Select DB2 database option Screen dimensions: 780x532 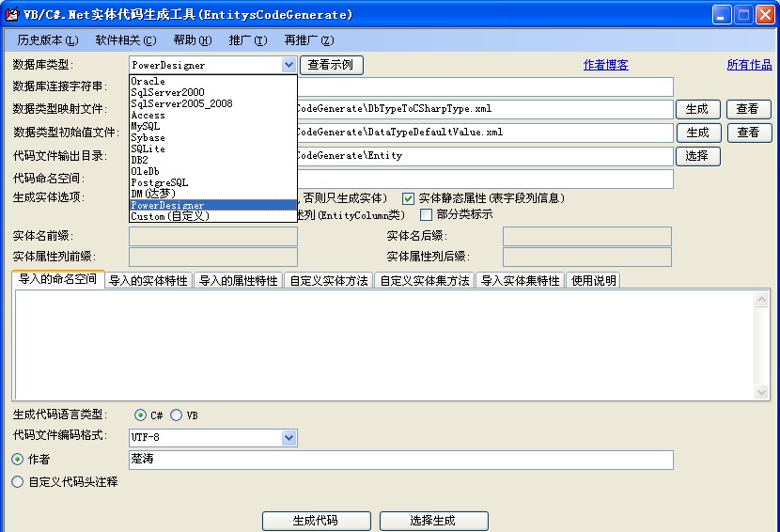pyautogui.click(x=213, y=160)
